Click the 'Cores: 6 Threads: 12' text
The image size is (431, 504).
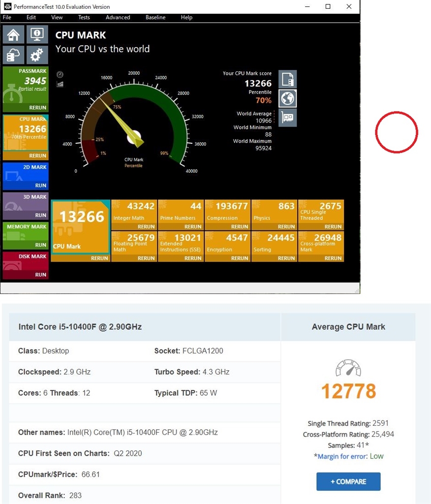coord(54,393)
